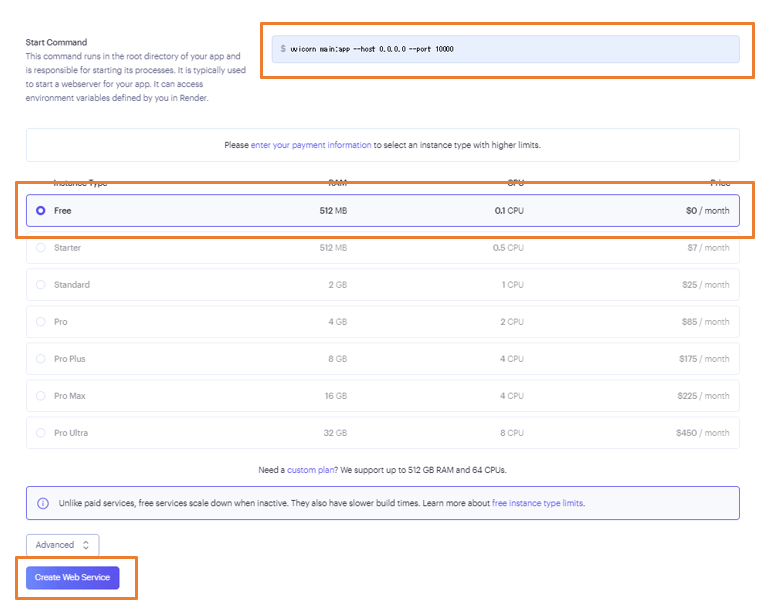Click the Standard row's 2 GB RAM value
This screenshot has width=780, height=614.
tap(336, 285)
